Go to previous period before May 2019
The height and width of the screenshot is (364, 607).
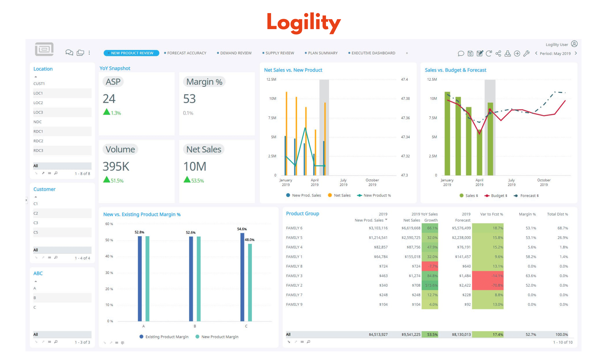[x=536, y=53]
